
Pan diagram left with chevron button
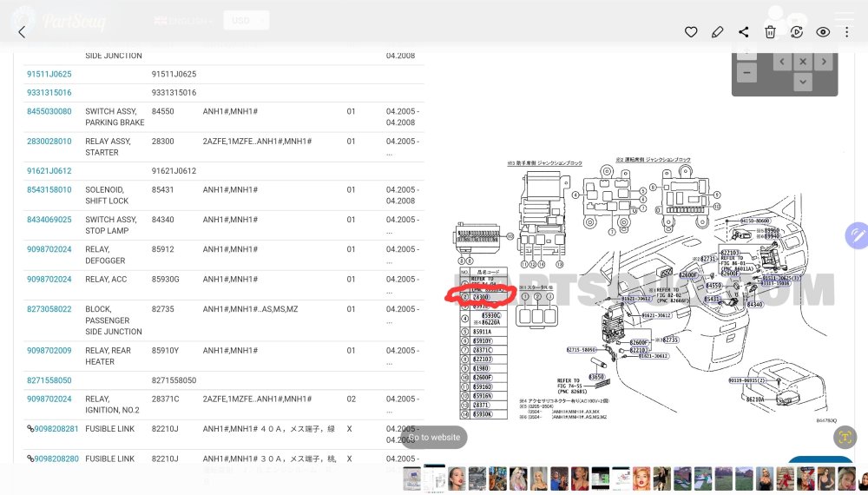[x=782, y=62]
